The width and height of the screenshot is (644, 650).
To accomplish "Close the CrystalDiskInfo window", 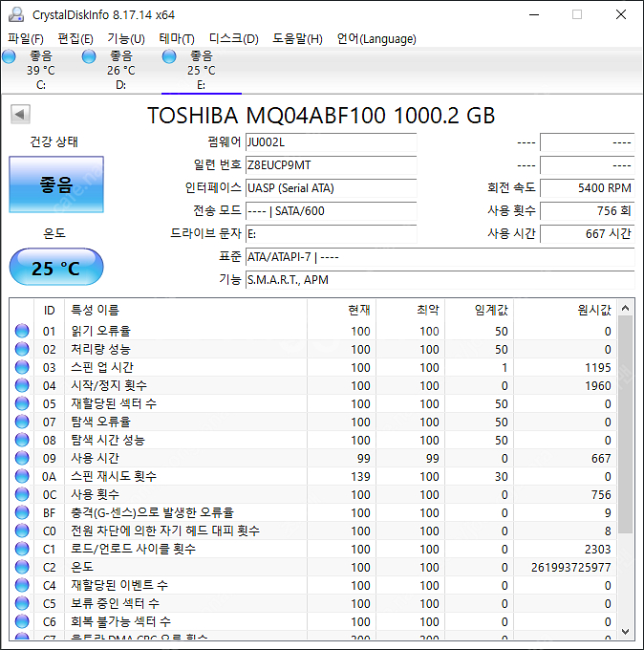I will click(x=621, y=14).
